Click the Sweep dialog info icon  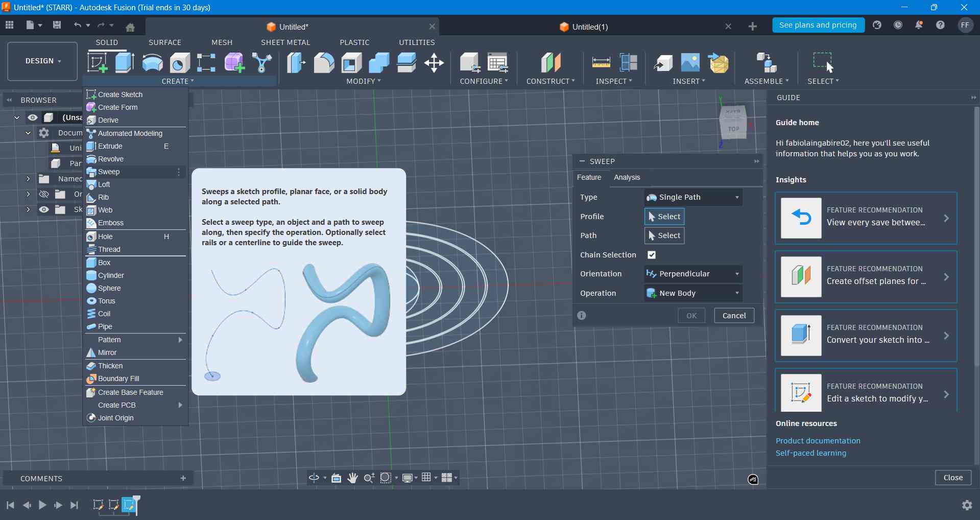582,315
